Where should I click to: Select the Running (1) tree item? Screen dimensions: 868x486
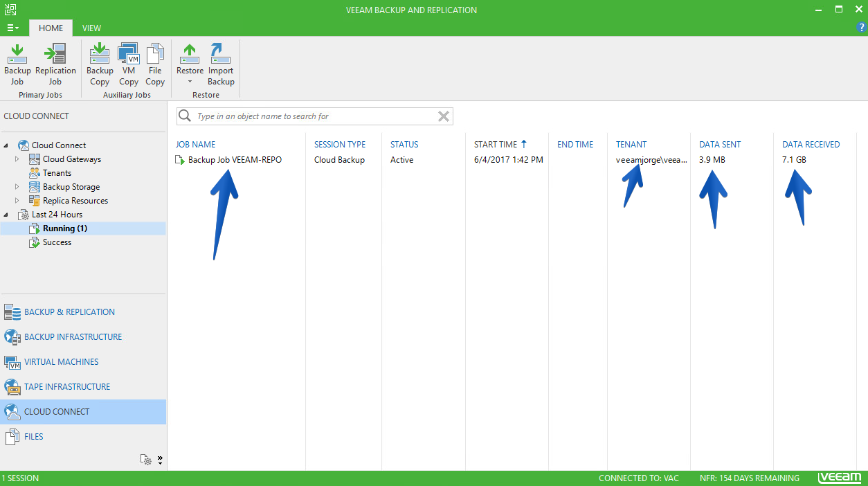65,228
